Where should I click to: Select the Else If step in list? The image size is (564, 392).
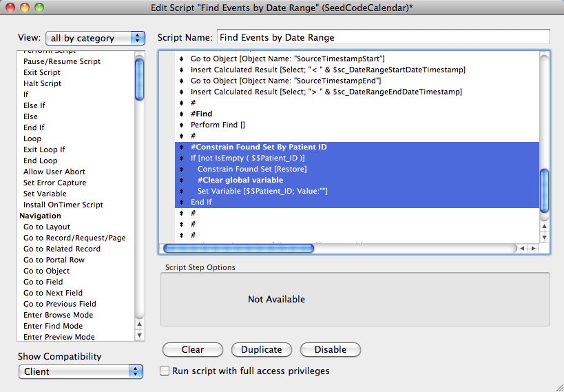[x=34, y=105]
